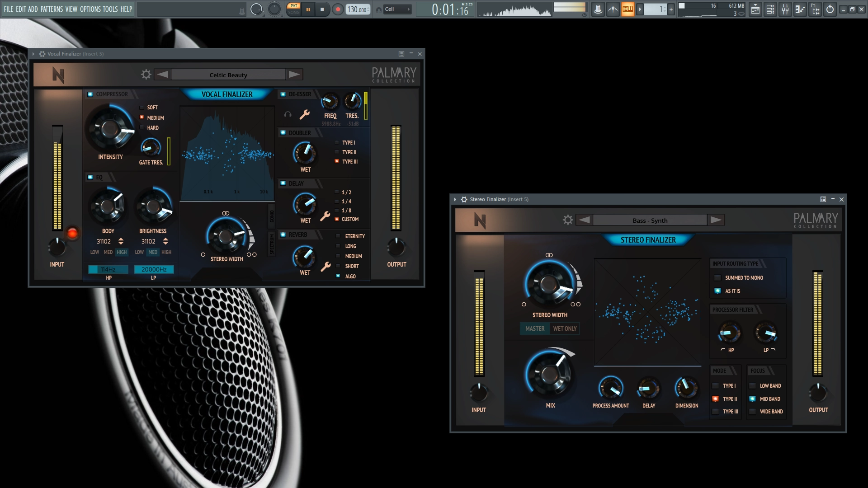Open Bass - Synth preset selector

(650, 220)
